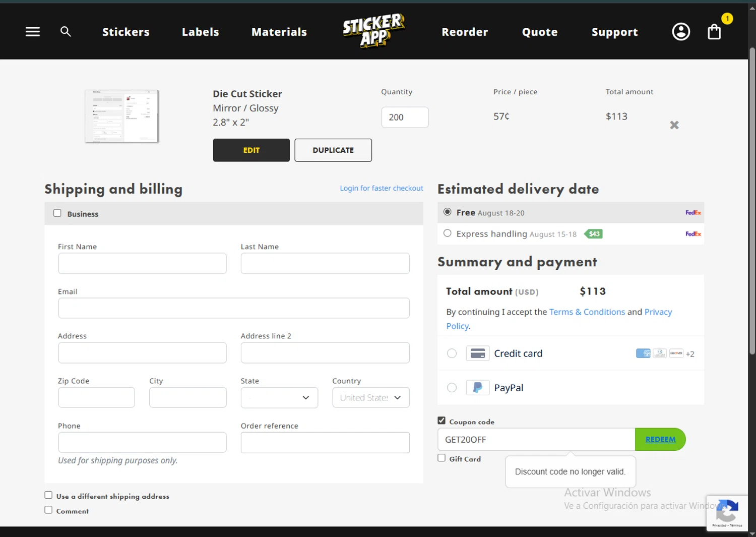Image resolution: width=756 pixels, height=537 pixels.
Task: Open the Stickers menu
Action: pyautogui.click(x=126, y=32)
